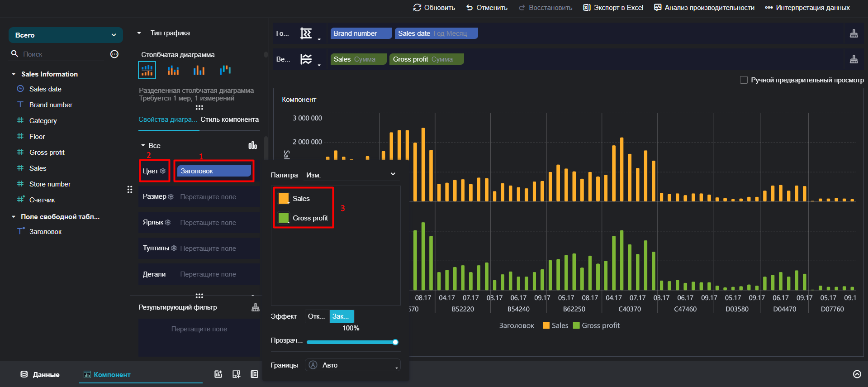Screen dimensions: 868x387
Task: Enable Ручной предварительный просмотр checkbox
Action: pyautogui.click(x=744, y=80)
